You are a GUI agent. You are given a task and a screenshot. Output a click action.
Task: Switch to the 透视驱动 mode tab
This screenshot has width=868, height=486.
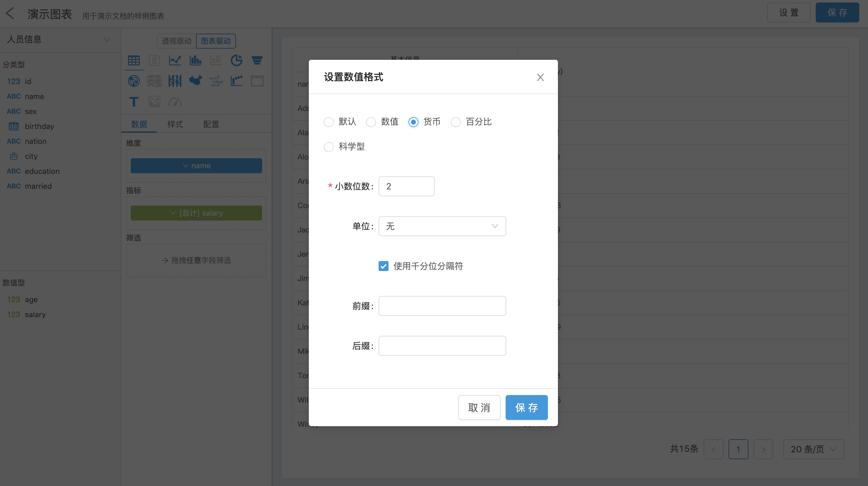point(177,41)
